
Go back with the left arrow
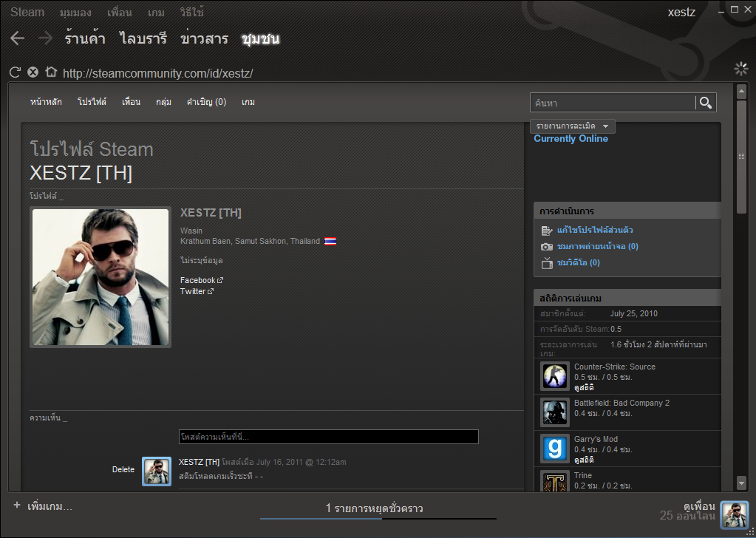(17, 38)
